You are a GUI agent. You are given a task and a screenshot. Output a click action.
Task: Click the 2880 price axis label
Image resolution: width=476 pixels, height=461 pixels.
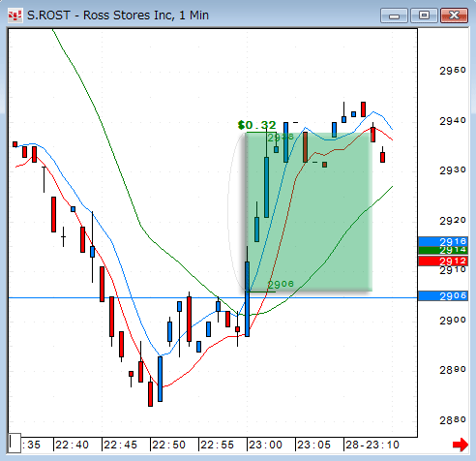click(x=453, y=420)
